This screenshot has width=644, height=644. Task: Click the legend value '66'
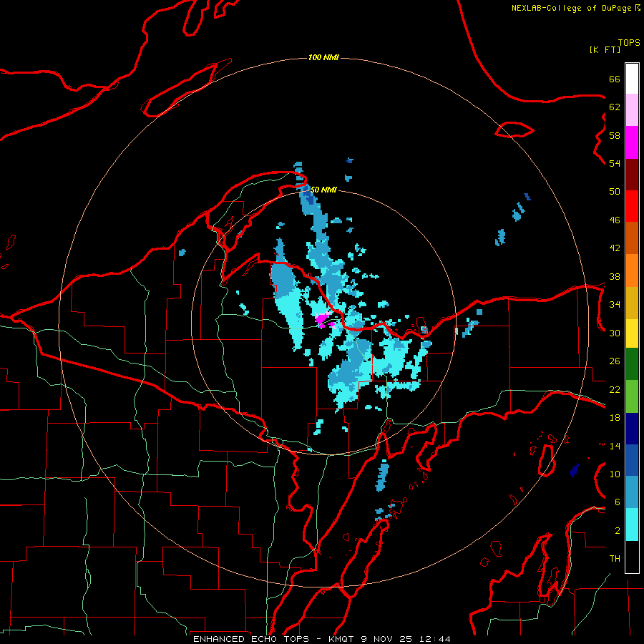pos(615,79)
